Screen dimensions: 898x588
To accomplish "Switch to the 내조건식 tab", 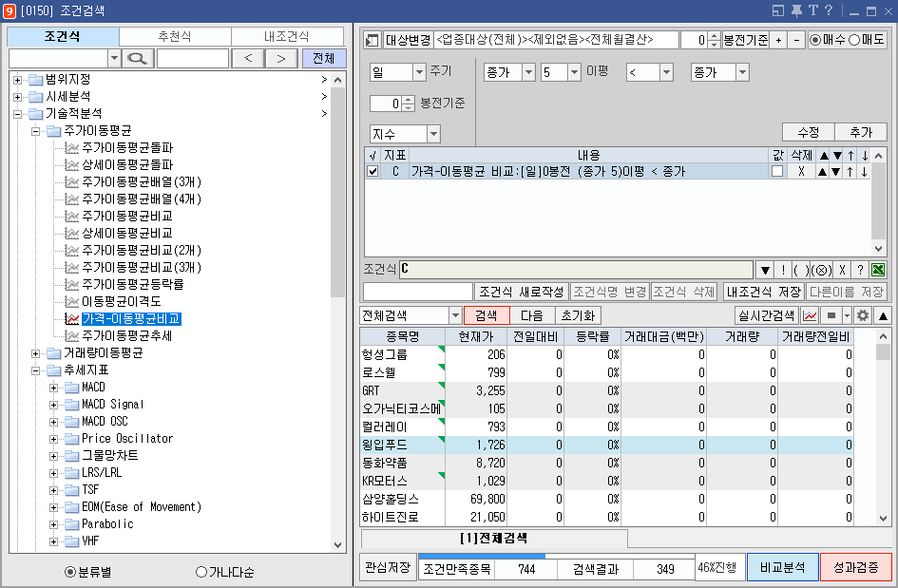I will click(287, 35).
